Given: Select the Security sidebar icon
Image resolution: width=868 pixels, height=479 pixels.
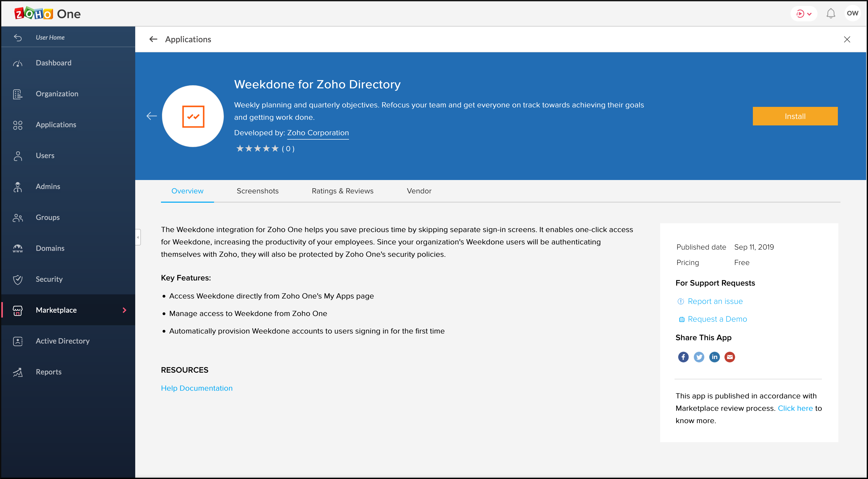Looking at the screenshot, I should click(17, 278).
